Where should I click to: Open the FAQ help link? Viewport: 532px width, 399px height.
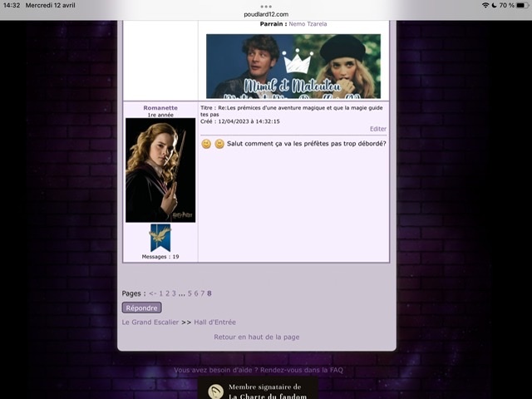tap(259, 370)
